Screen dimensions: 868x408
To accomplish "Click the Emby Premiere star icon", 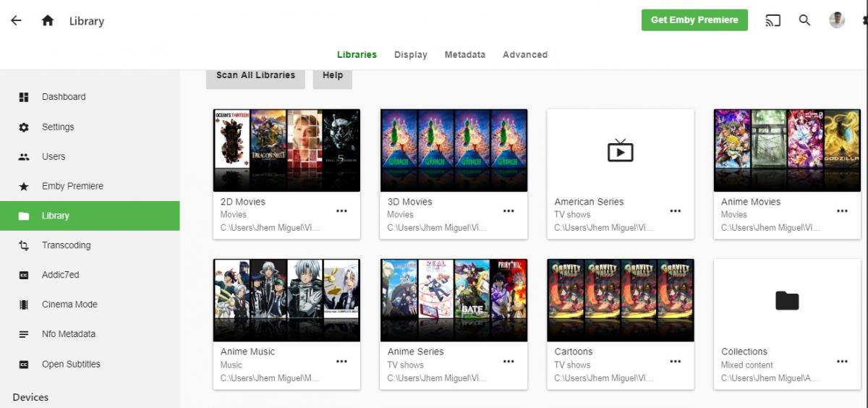I will [x=24, y=187].
